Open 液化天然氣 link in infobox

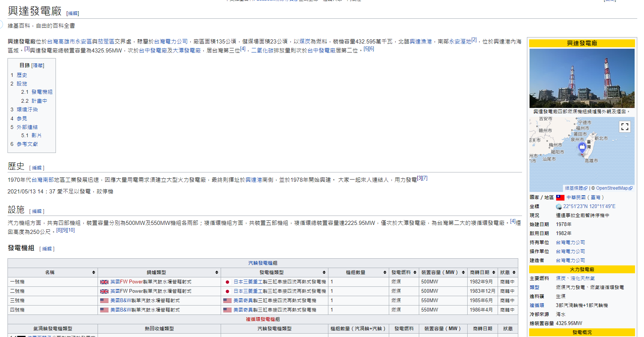click(x=582, y=279)
